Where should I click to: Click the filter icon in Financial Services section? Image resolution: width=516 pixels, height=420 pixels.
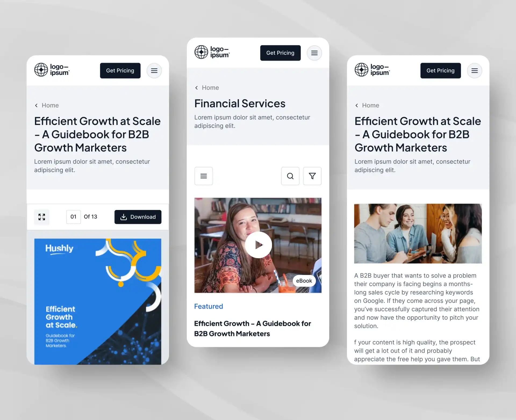[x=312, y=176]
